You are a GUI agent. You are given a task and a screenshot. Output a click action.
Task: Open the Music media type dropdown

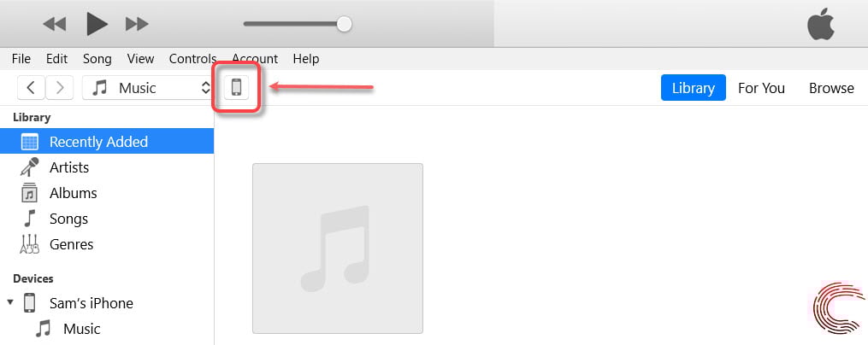(148, 87)
